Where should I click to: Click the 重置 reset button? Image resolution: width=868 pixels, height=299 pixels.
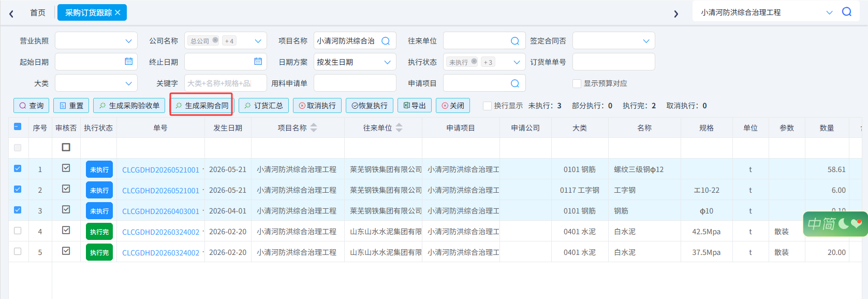[x=71, y=106]
